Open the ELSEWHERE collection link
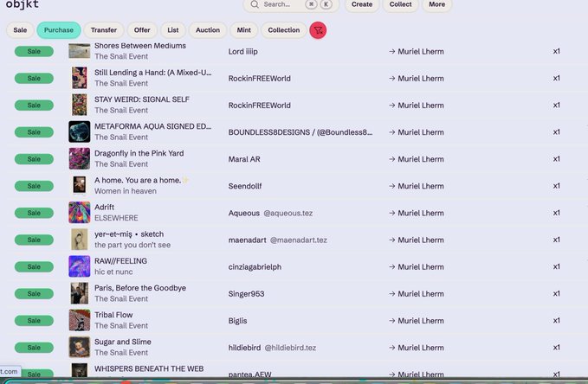This screenshot has width=588, height=384. [x=116, y=219]
